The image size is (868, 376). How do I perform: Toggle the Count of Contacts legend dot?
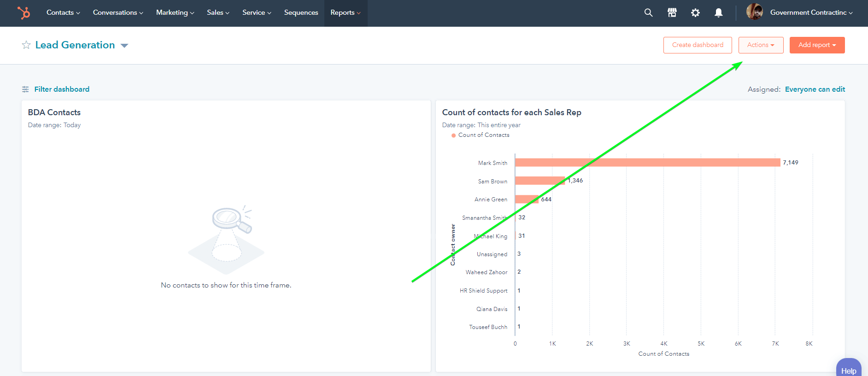(x=453, y=135)
